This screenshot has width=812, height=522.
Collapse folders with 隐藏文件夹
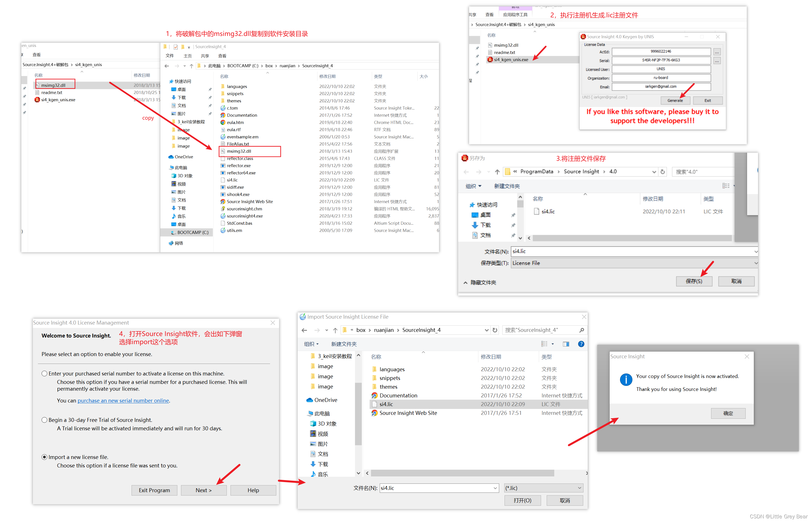pyautogui.click(x=479, y=283)
